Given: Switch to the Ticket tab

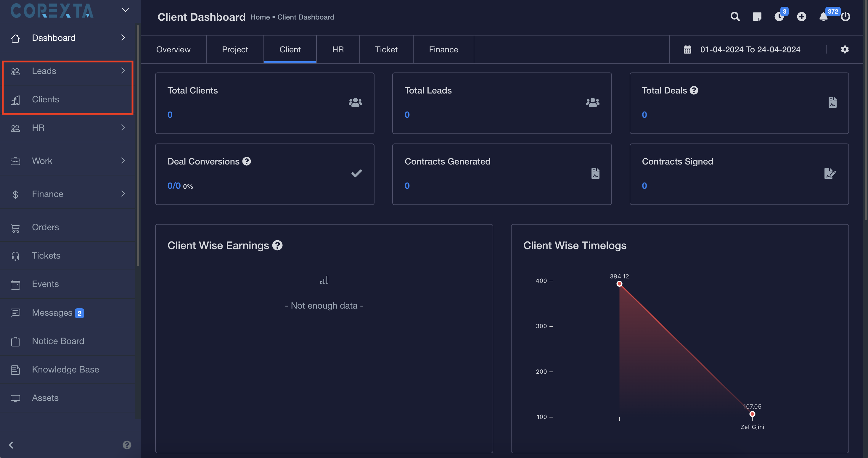Looking at the screenshot, I should pos(386,49).
